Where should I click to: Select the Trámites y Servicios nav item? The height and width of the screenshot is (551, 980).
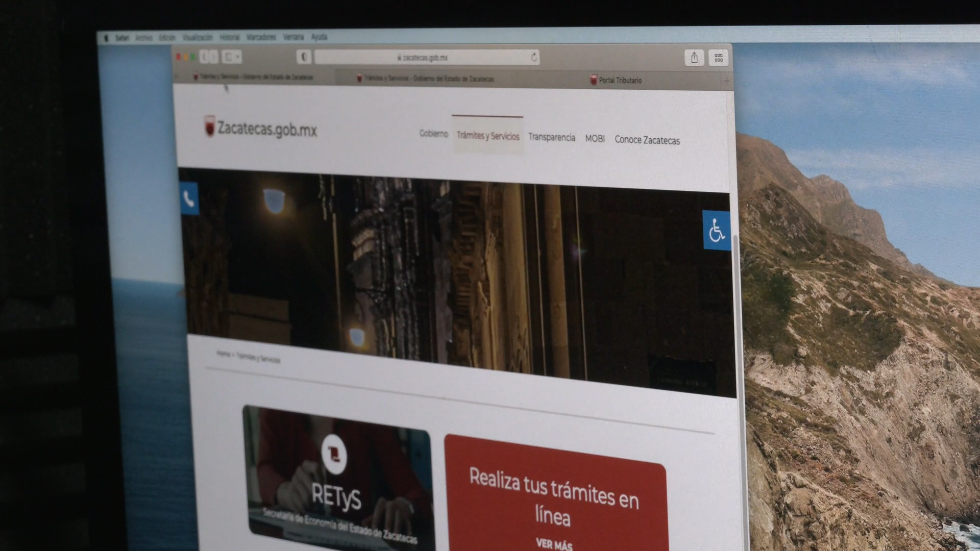(x=487, y=136)
